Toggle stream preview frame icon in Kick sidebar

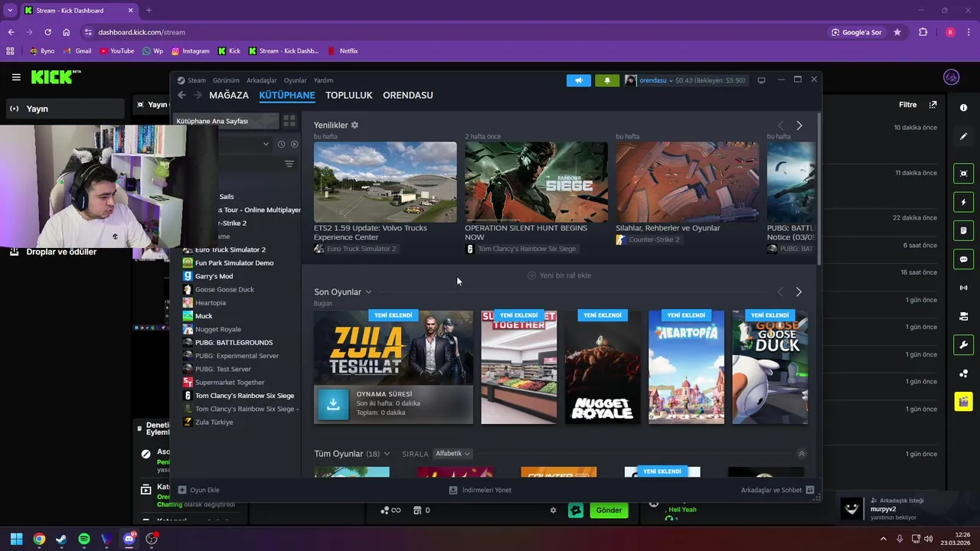point(963,174)
